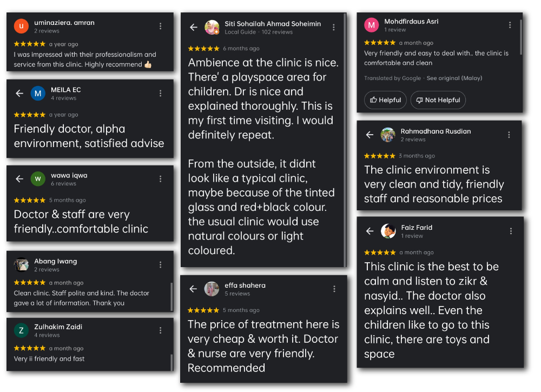This screenshot has width=541, height=392.
Task: Open three-dot menu on uminaziera amran review
Action: 161,26
